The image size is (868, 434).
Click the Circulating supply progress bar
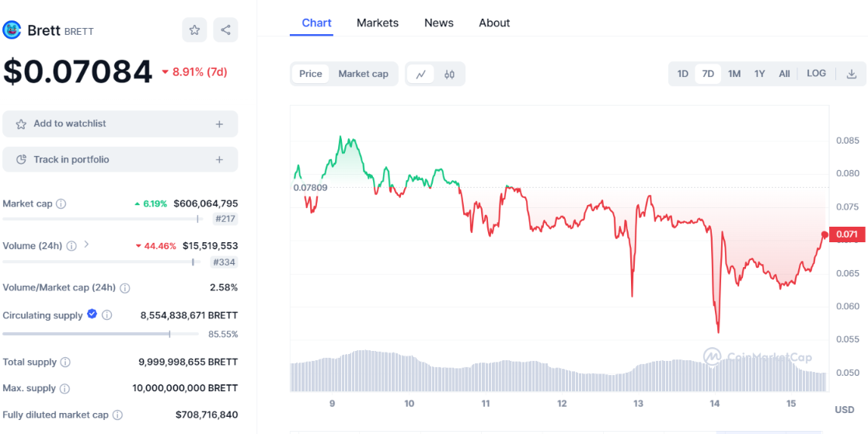[x=101, y=334]
